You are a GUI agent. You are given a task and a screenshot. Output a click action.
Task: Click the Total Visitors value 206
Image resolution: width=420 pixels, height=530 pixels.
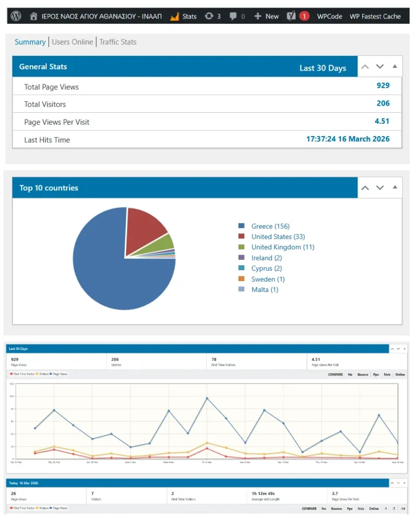pos(383,104)
